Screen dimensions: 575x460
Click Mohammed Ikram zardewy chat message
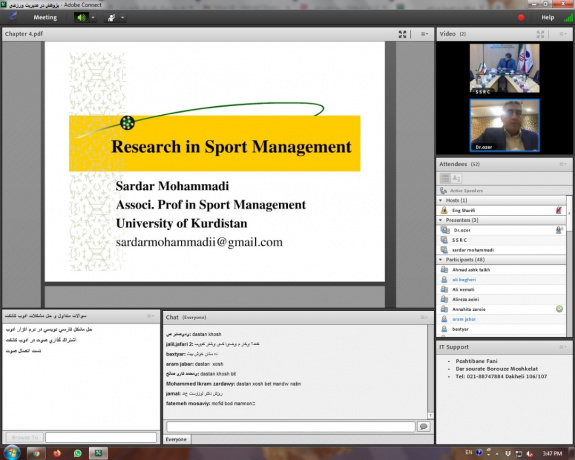pos(233,384)
